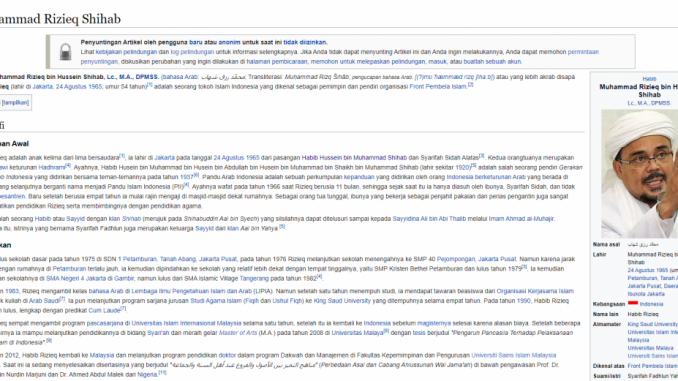
Task: Expand contents box via tampilkan link
Action: 15,102
